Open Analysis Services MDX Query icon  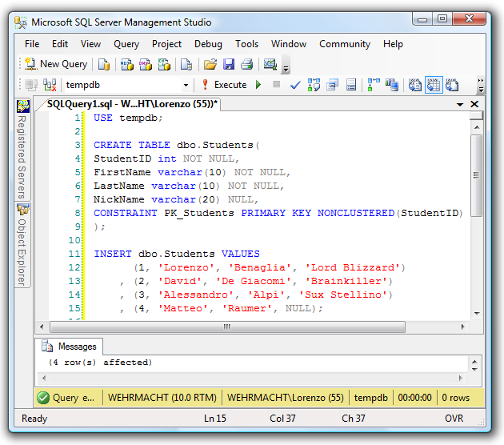click(127, 64)
